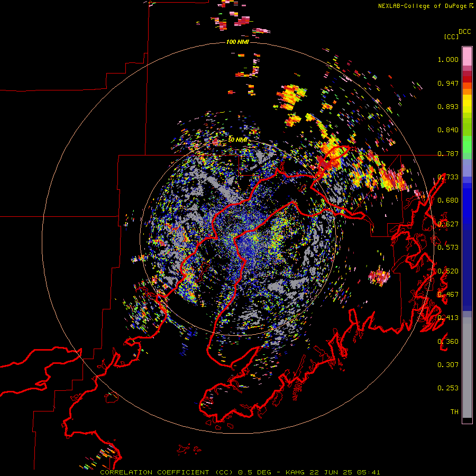The height and width of the screenshot is (476, 476).
Task: Select the 0.893 scale value
Action: [448, 106]
